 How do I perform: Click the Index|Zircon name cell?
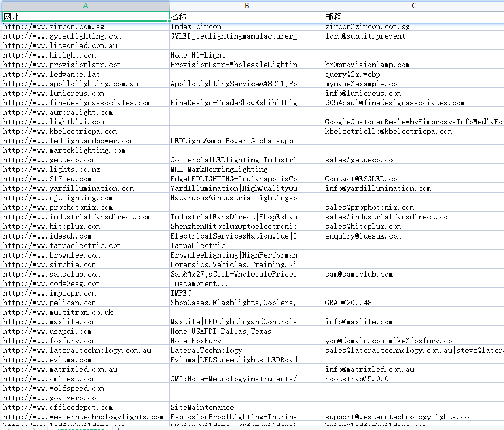pyautogui.click(x=247, y=27)
